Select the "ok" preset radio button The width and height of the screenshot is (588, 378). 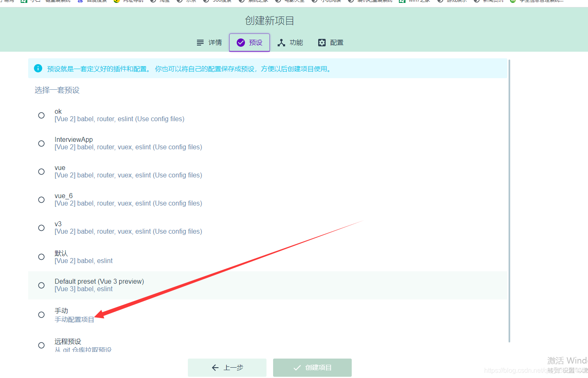point(41,115)
